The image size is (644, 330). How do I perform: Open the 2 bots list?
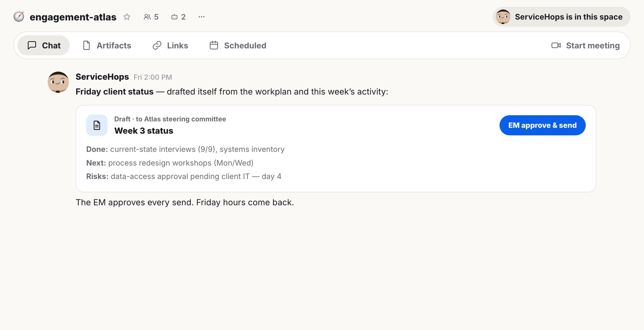tap(178, 17)
